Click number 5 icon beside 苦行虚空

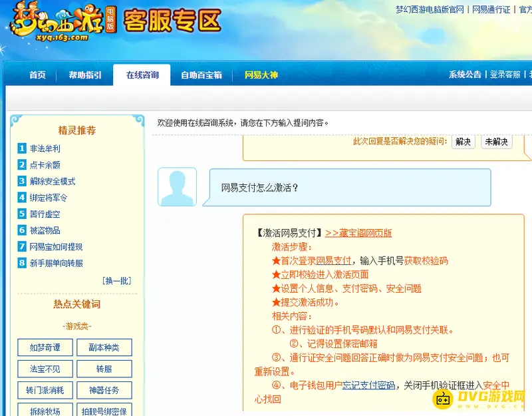(22, 214)
